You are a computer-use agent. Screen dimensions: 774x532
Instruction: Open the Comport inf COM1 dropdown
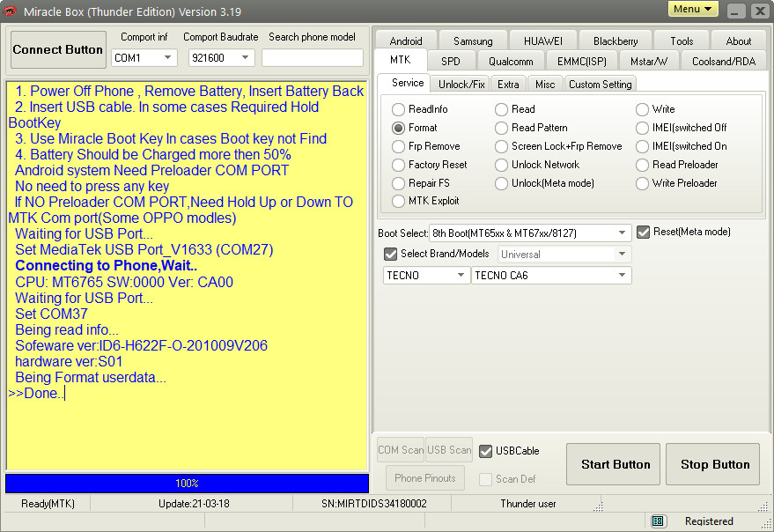click(x=144, y=58)
